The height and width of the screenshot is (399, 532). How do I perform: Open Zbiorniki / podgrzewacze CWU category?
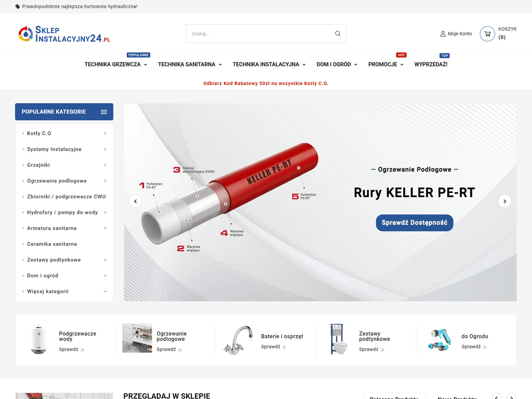(x=67, y=196)
